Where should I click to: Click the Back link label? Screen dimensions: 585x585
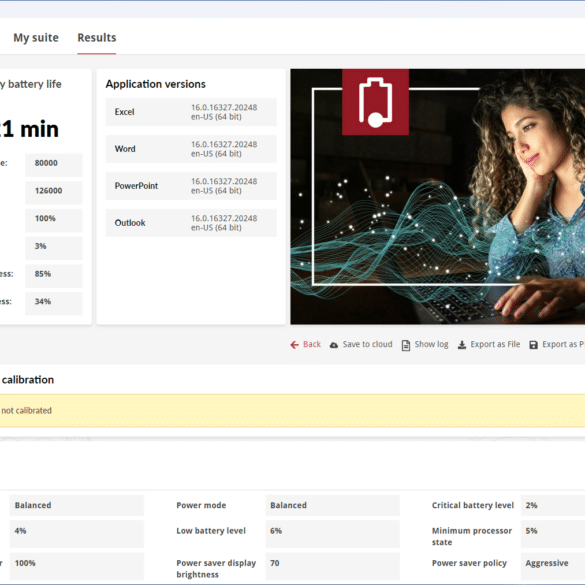coord(312,344)
